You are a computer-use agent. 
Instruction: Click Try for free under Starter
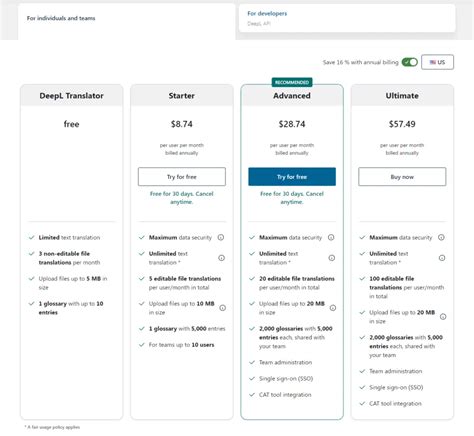pos(182,177)
